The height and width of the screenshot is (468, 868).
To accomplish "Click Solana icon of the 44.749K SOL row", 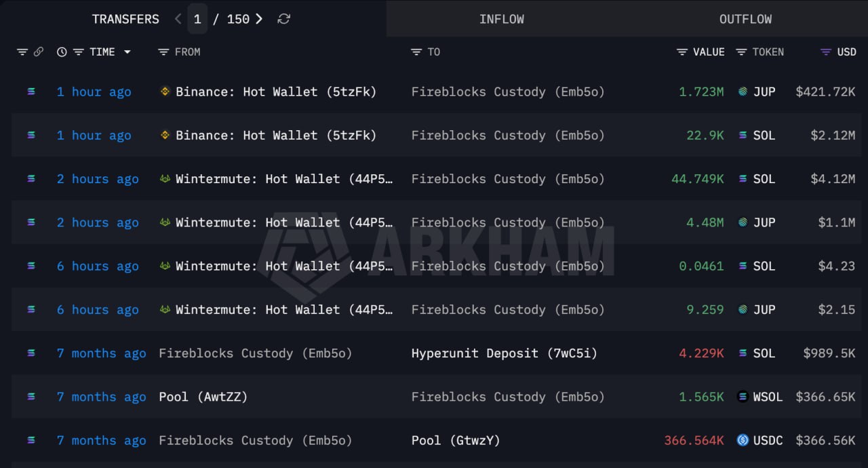I will click(x=31, y=178).
